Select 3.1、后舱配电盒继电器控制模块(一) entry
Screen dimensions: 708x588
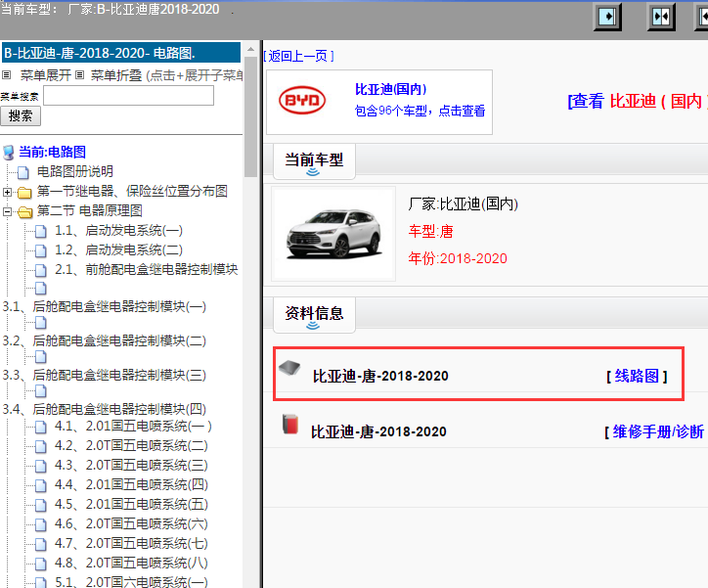(105, 306)
